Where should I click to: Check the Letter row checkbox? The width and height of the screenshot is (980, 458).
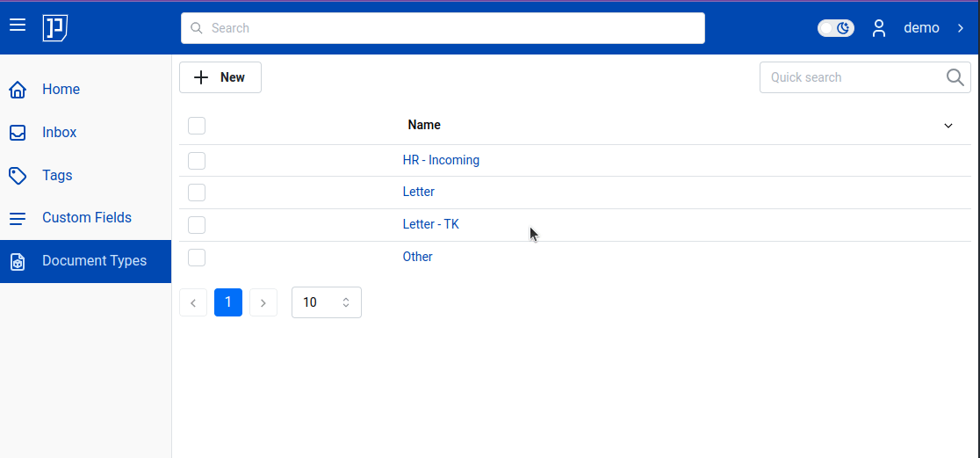[197, 193]
